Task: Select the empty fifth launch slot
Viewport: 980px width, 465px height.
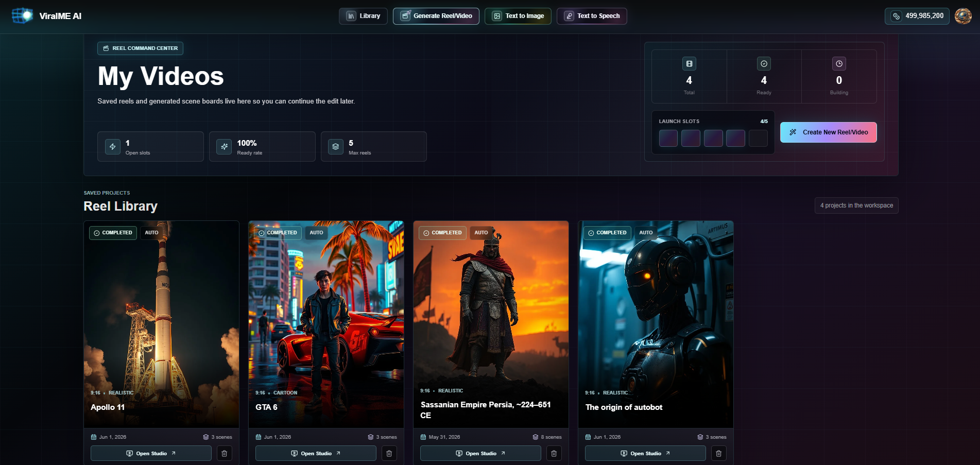Action: tap(758, 138)
